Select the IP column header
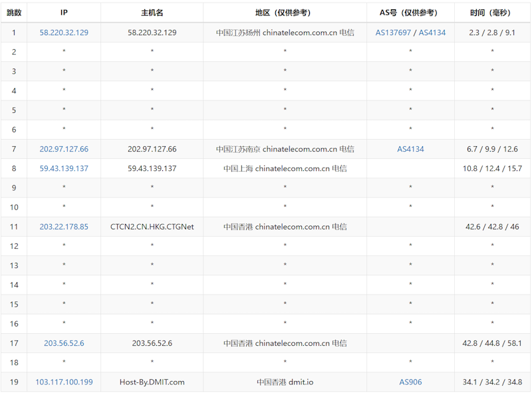Viewport: 532px width, 395px height. [64, 13]
